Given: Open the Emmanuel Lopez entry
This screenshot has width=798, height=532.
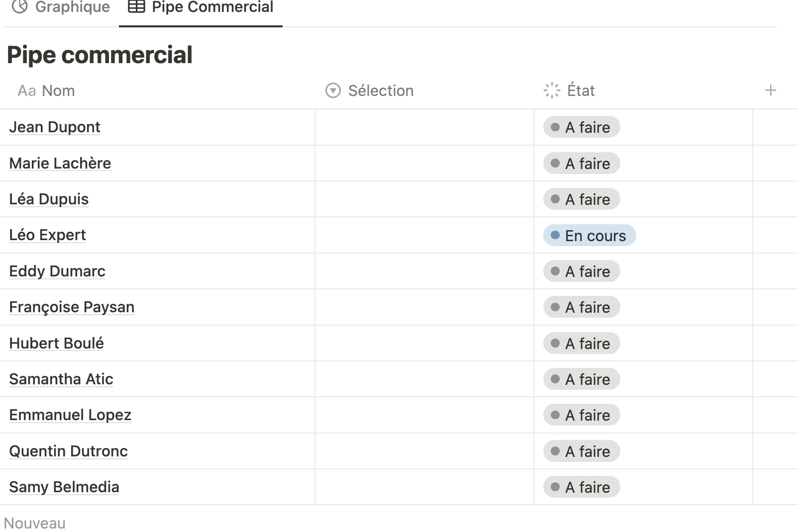Looking at the screenshot, I should [x=70, y=415].
